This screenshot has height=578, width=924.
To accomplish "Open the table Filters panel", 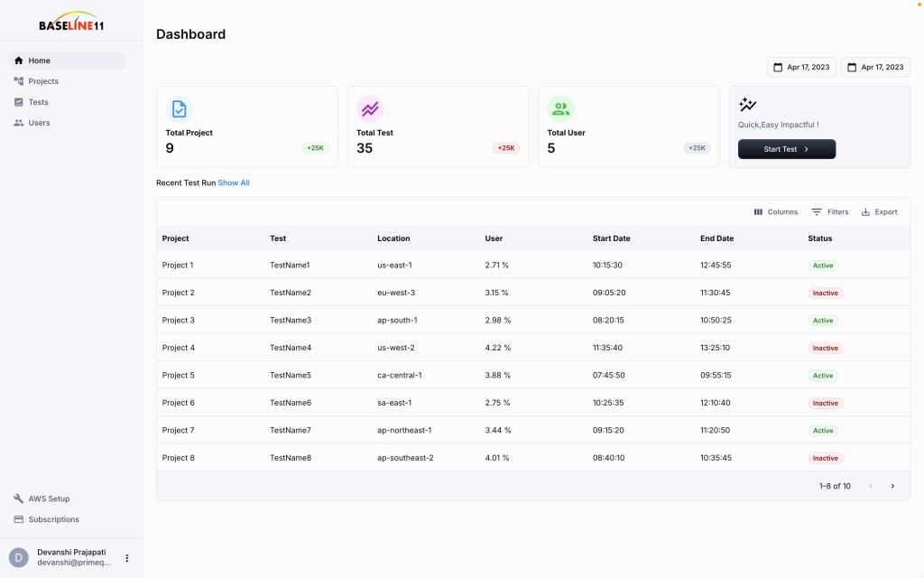I will (829, 212).
